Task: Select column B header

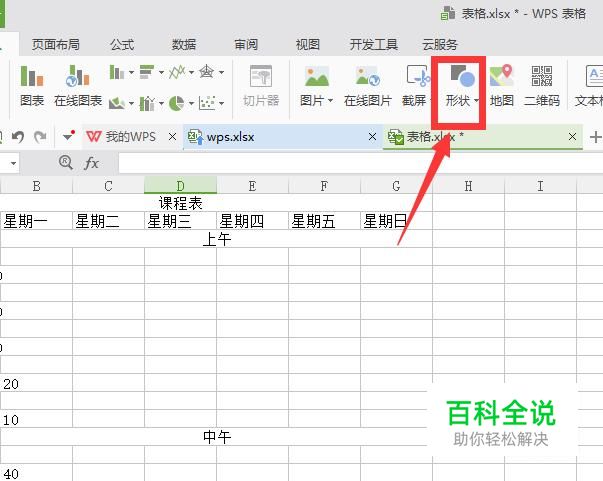Action: (x=37, y=186)
